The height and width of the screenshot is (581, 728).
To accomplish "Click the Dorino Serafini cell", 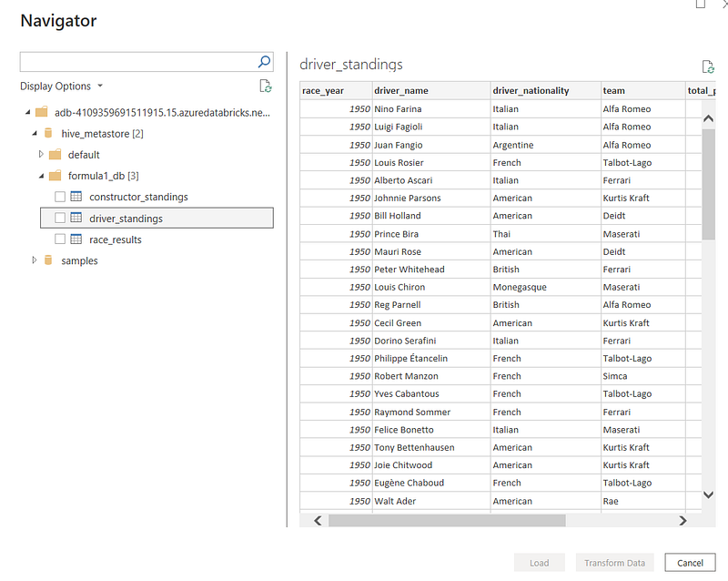I will (x=431, y=341).
